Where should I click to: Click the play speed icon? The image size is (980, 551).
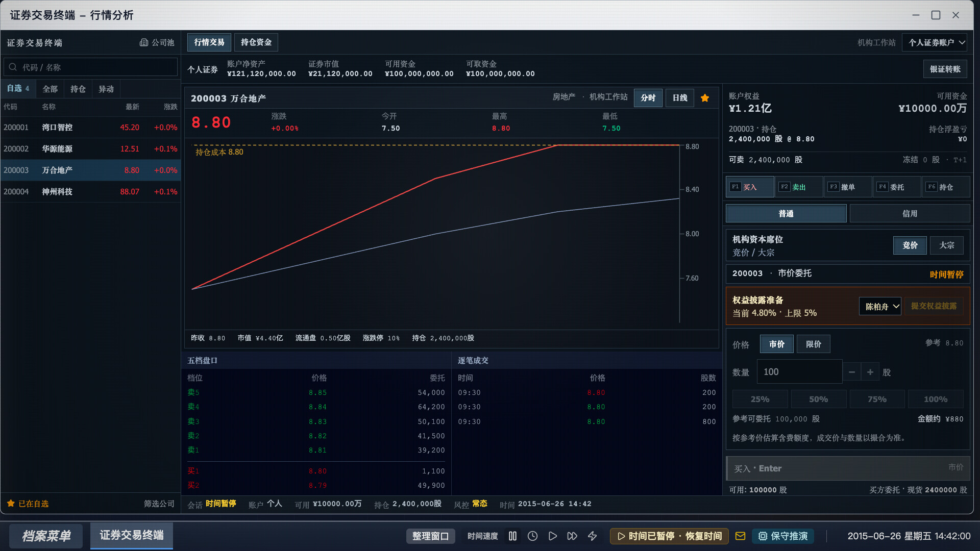pyautogui.click(x=552, y=536)
